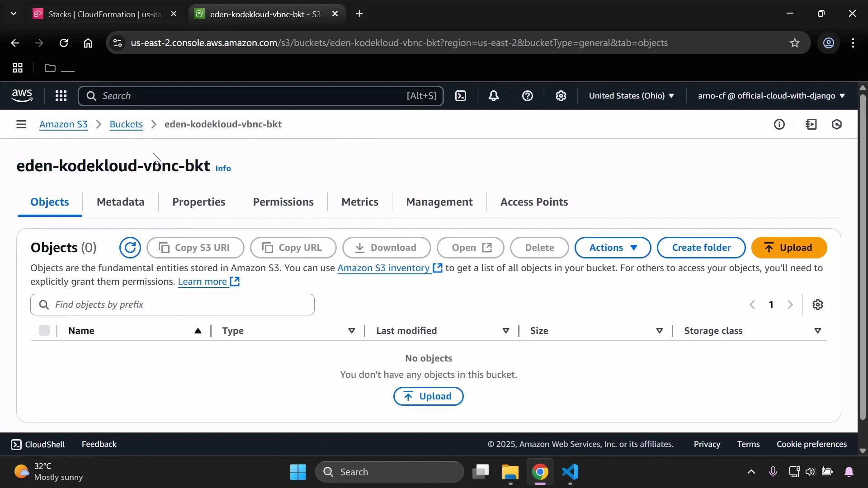Open the Metrics tab
Screen dimensions: 868x488
[359, 202]
